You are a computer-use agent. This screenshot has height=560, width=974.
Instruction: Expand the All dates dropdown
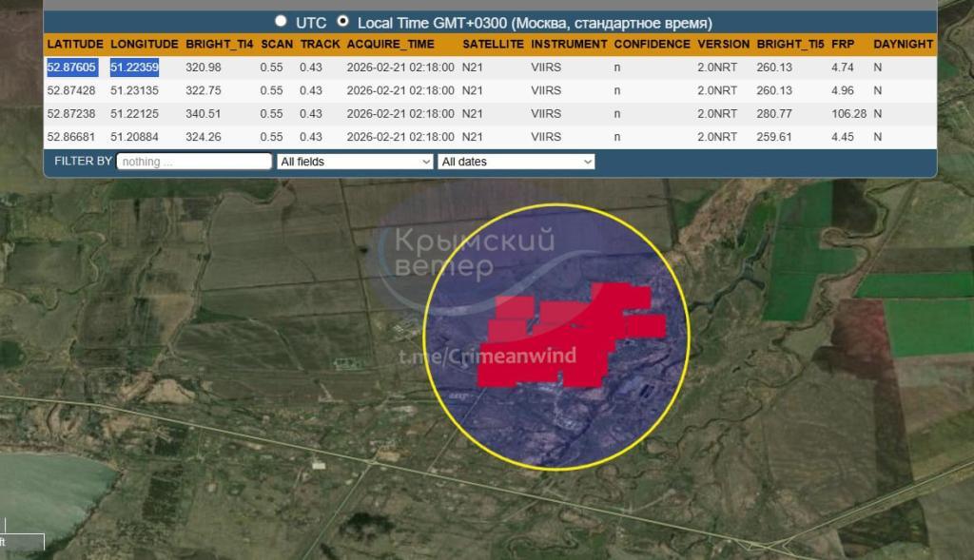tap(516, 162)
